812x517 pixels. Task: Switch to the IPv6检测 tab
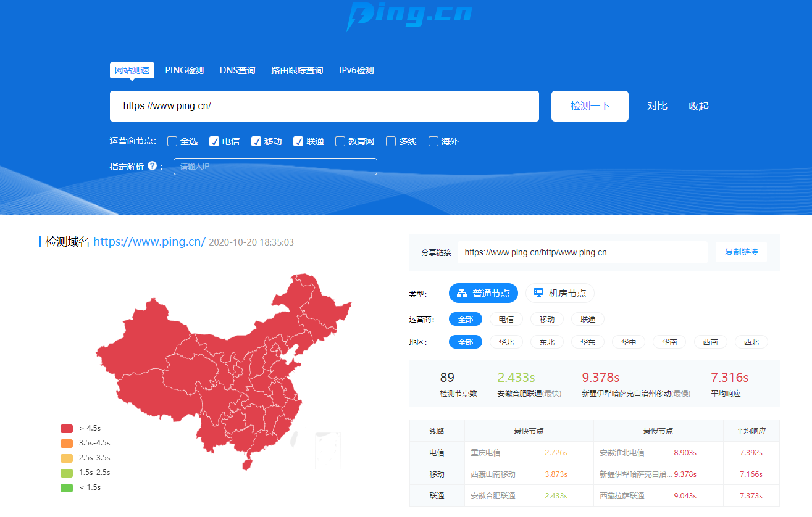356,70
